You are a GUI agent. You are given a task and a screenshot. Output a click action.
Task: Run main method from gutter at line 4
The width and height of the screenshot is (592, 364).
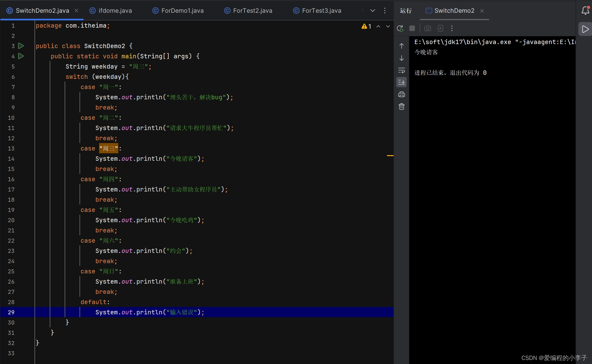pos(21,56)
